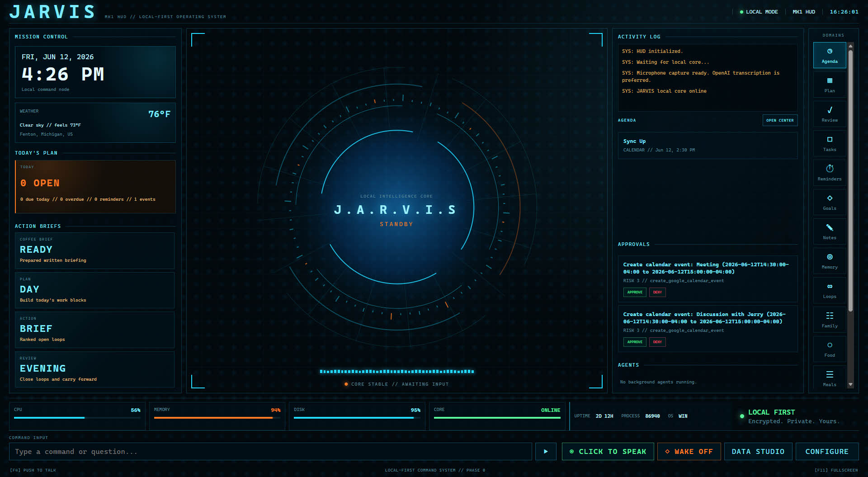Click 'SYS: HUD initialized.' log entry
The width and height of the screenshot is (868, 477).
tap(652, 51)
